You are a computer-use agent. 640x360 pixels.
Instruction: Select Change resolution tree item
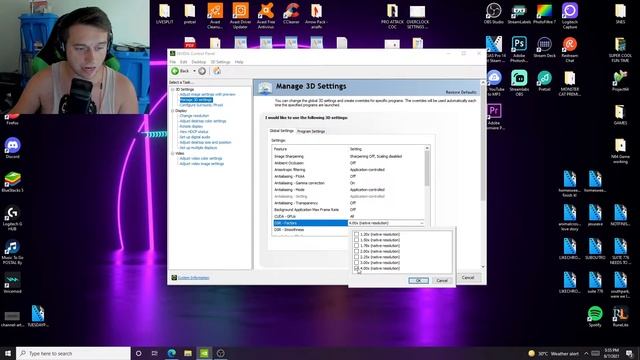click(194, 116)
